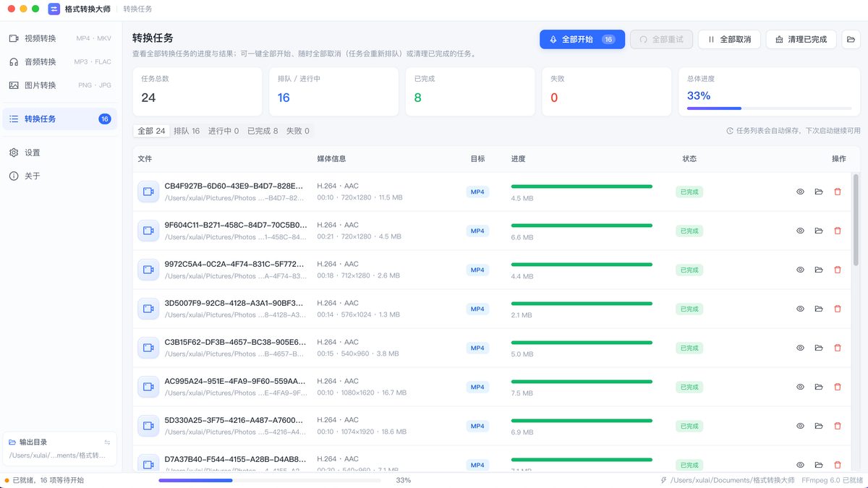Click the task list vertical scrollbar
868x488 pixels.
(x=856, y=220)
